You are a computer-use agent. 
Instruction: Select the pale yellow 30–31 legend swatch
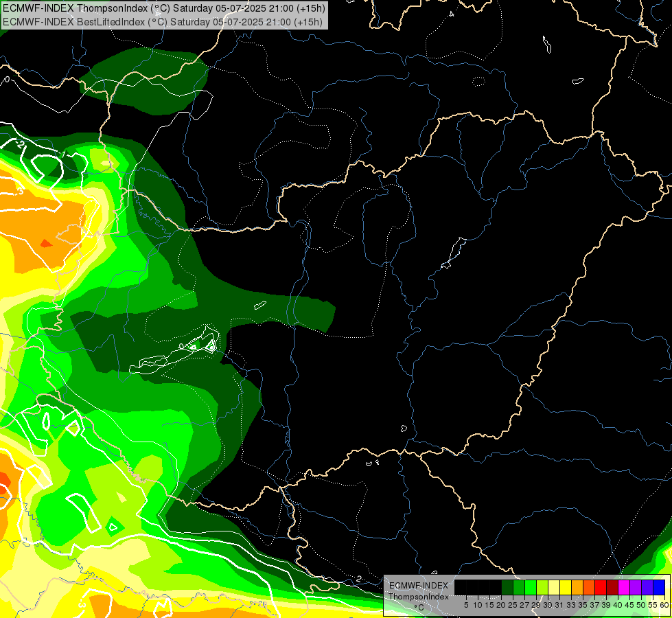click(554, 587)
